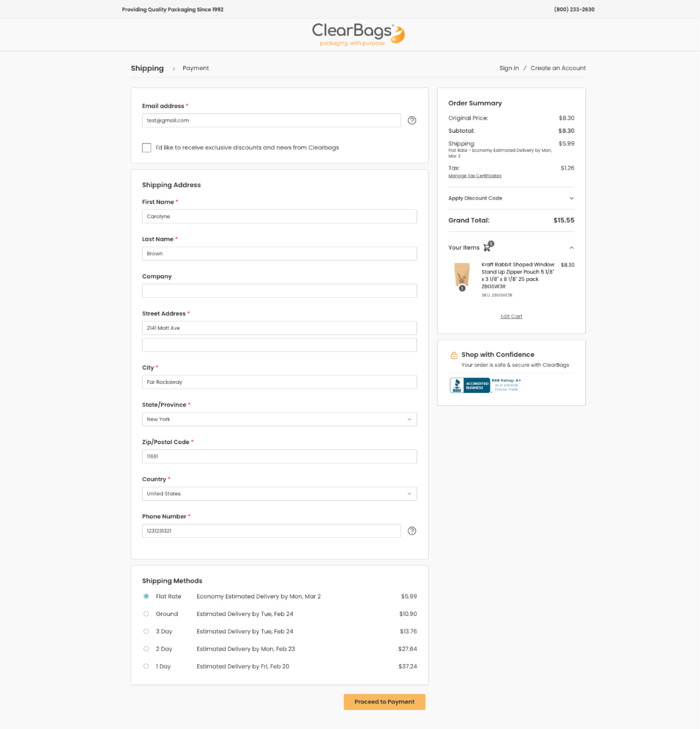
Task: Collapse the Your Items section chevron
Action: [x=571, y=248]
